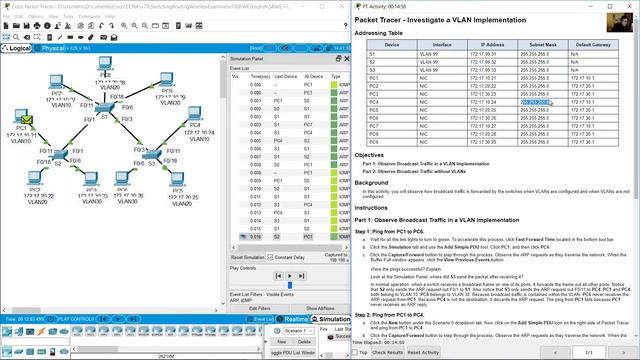Click the Reset Activity button
This screenshot has height=360, width=640.
click(x=423, y=352)
